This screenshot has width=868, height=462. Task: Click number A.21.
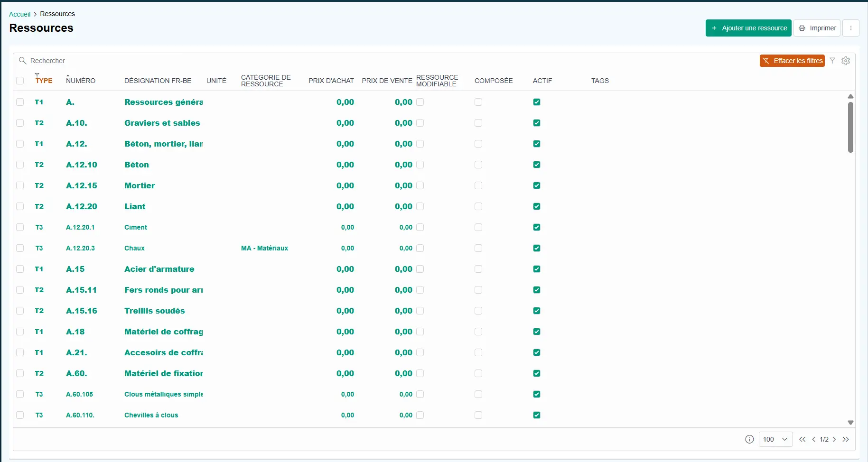76,352
